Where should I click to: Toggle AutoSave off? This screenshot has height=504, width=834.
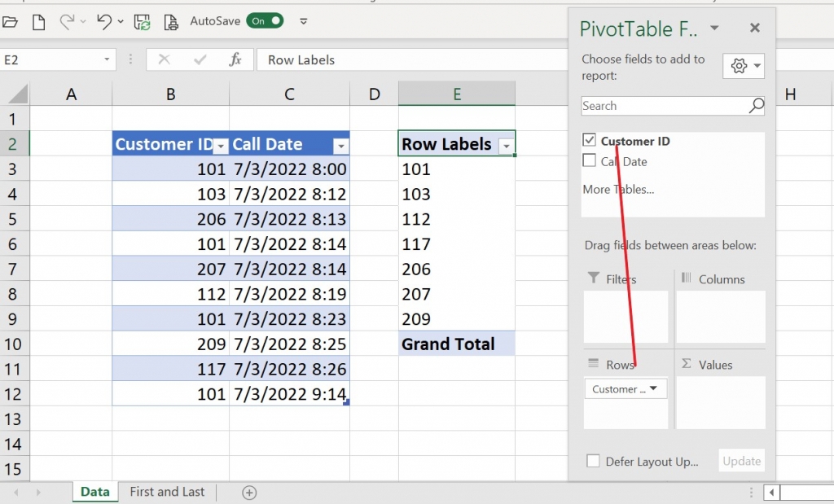266,21
